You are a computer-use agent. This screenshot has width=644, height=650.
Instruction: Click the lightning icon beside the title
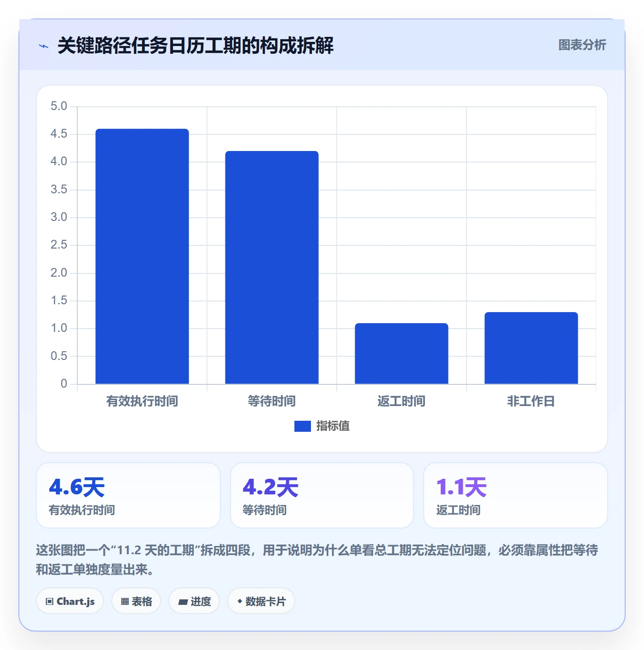(44, 46)
